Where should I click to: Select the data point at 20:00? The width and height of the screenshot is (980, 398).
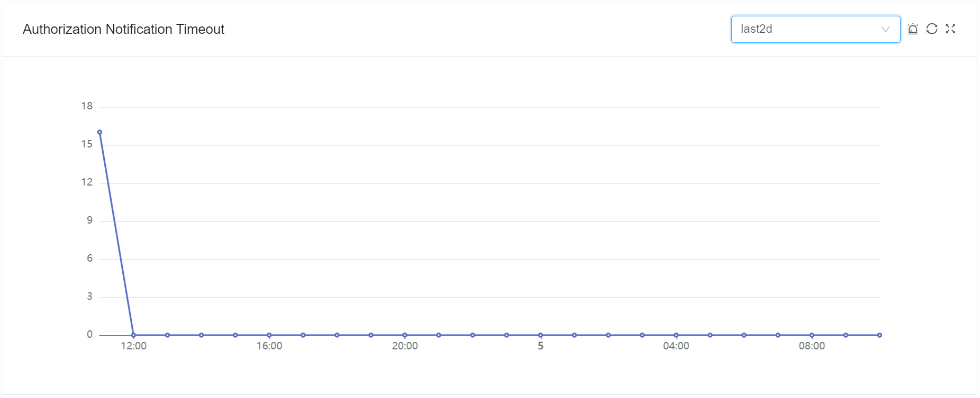405,335
